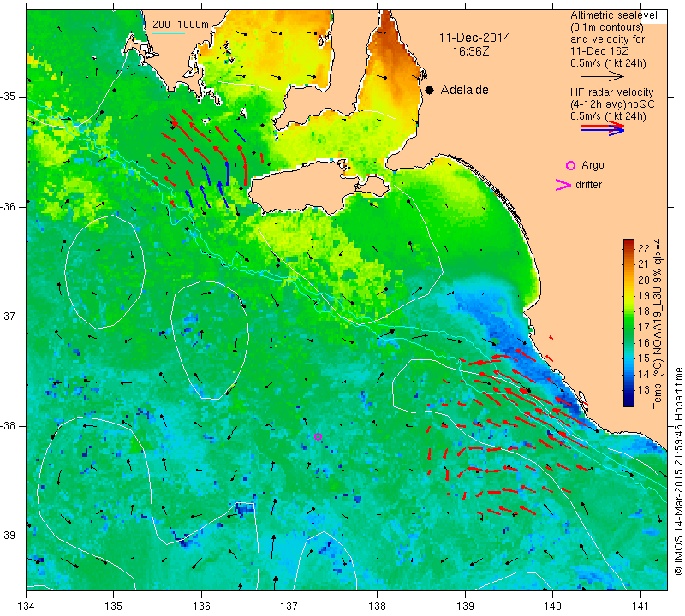Click the 11-Dec-2014 date label

[474, 38]
